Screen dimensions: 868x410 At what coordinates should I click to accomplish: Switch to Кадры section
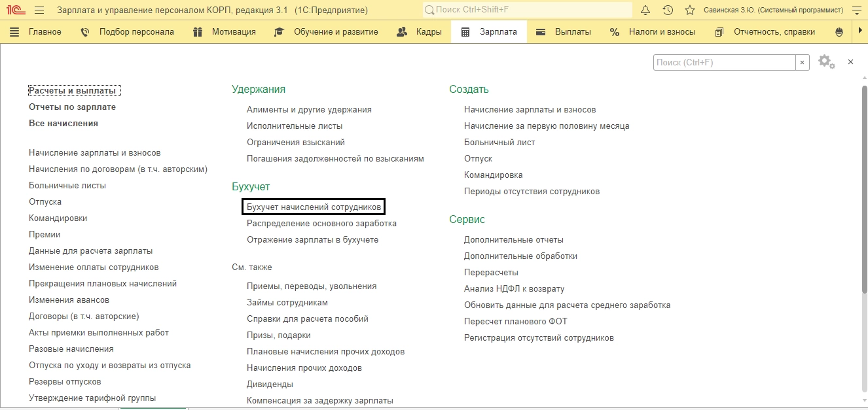pyautogui.click(x=429, y=32)
